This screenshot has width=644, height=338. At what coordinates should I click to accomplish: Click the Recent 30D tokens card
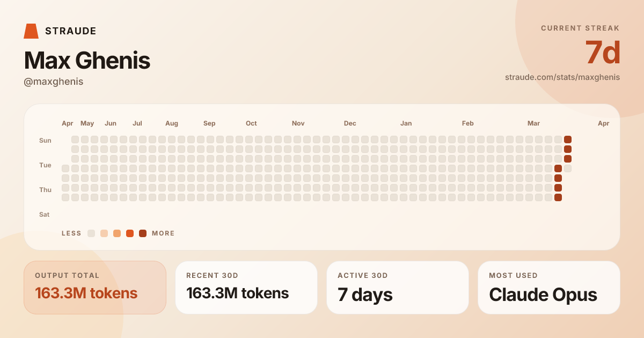click(246, 287)
